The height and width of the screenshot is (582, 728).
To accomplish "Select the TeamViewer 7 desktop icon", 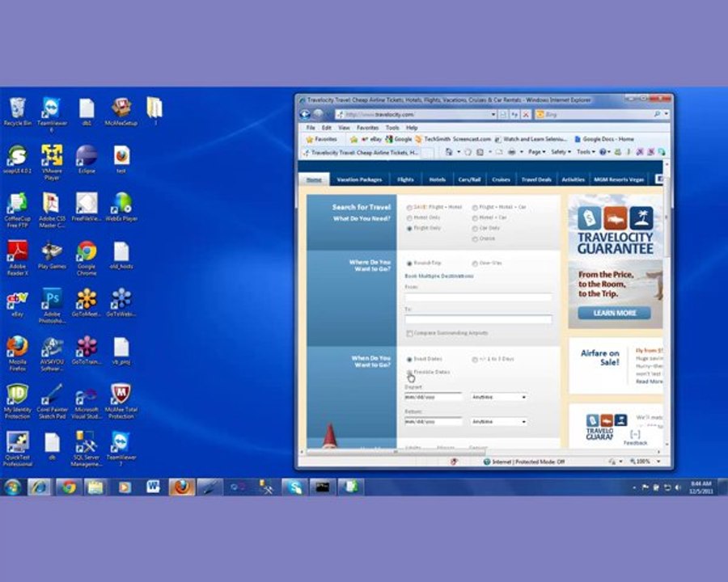I will 121,449.
